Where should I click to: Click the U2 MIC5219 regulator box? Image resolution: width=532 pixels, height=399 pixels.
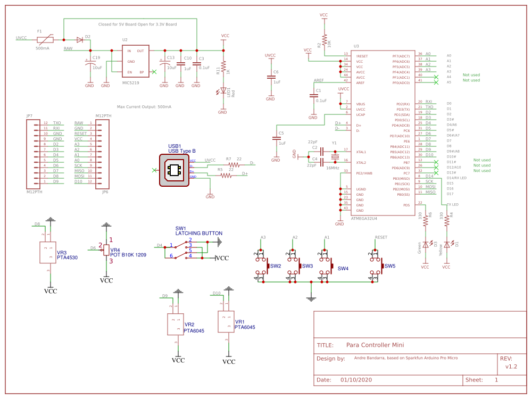click(135, 61)
